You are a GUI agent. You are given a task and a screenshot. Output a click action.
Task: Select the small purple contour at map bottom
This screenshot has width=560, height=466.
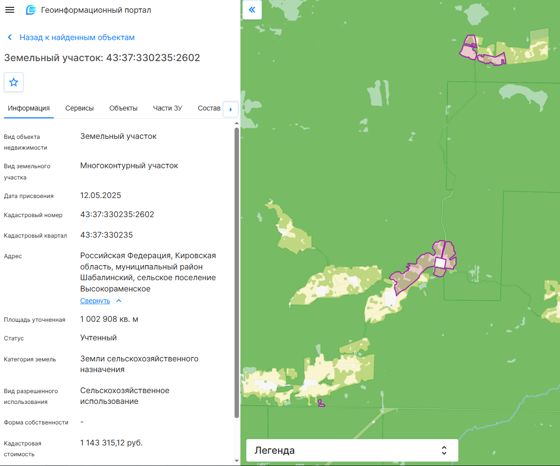pos(321,404)
